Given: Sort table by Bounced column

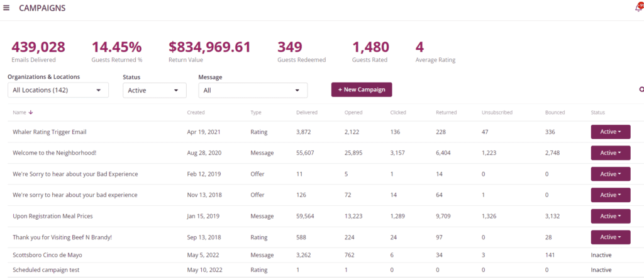Looking at the screenshot, I should pyautogui.click(x=555, y=113).
